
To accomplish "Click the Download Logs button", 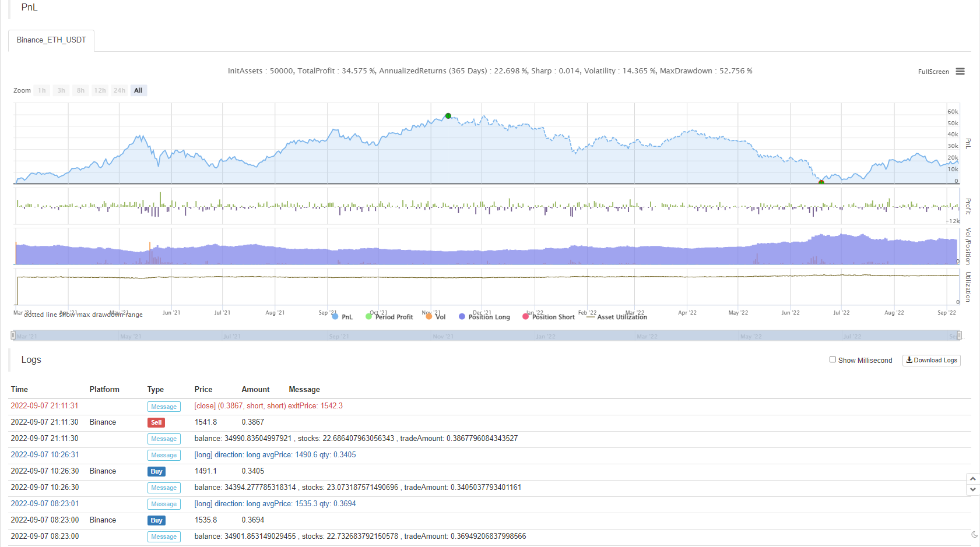I will pyautogui.click(x=932, y=360).
